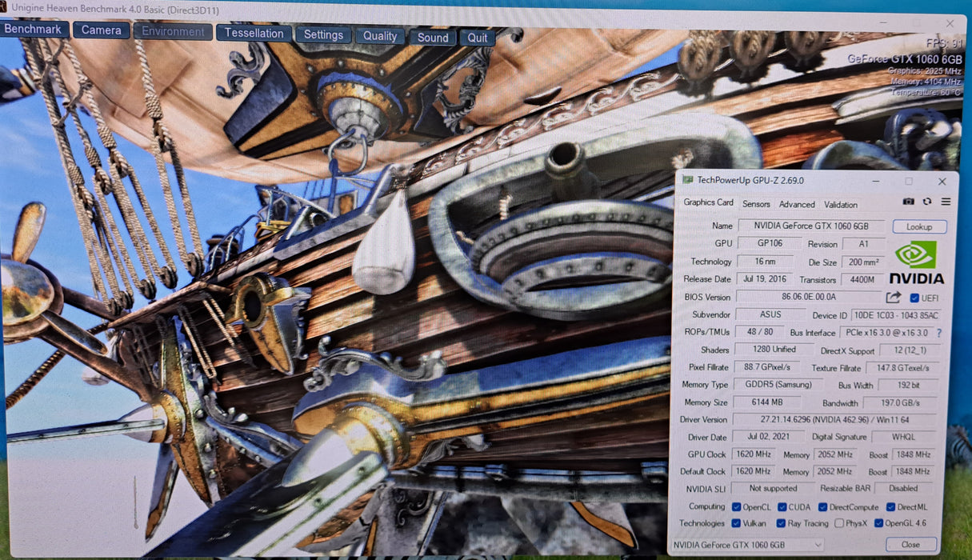972x560 pixels.
Task: Open the Sound menu in Heaven
Action: (x=433, y=38)
